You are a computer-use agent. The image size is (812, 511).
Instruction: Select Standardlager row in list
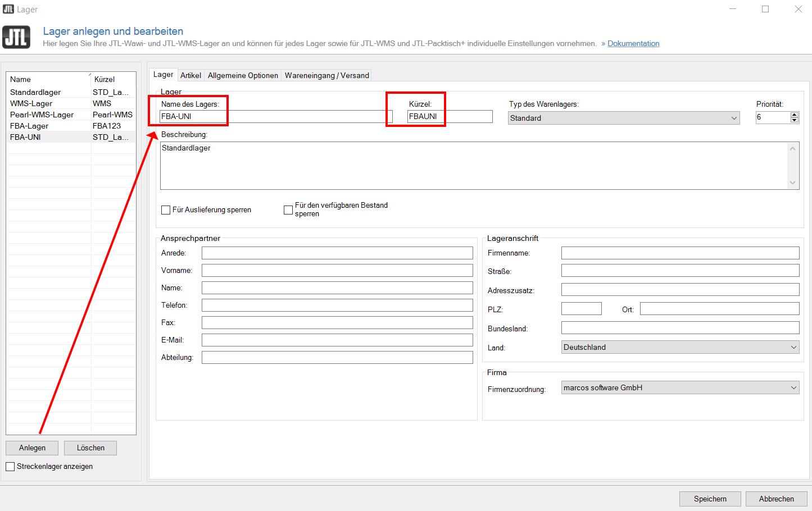pyautogui.click(x=71, y=92)
